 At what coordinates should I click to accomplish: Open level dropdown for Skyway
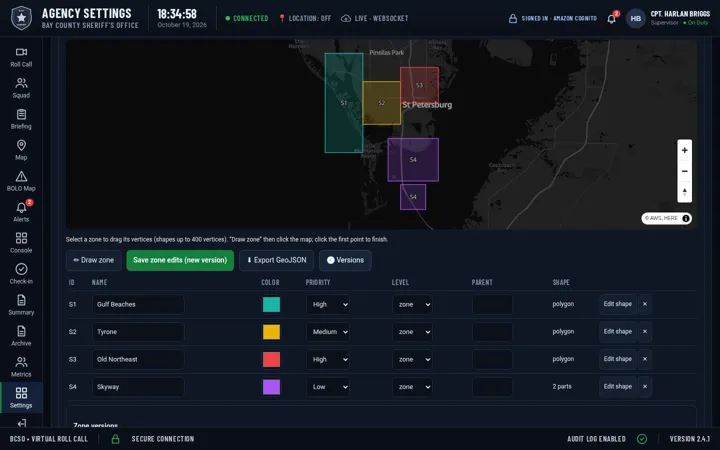click(x=412, y=387)
